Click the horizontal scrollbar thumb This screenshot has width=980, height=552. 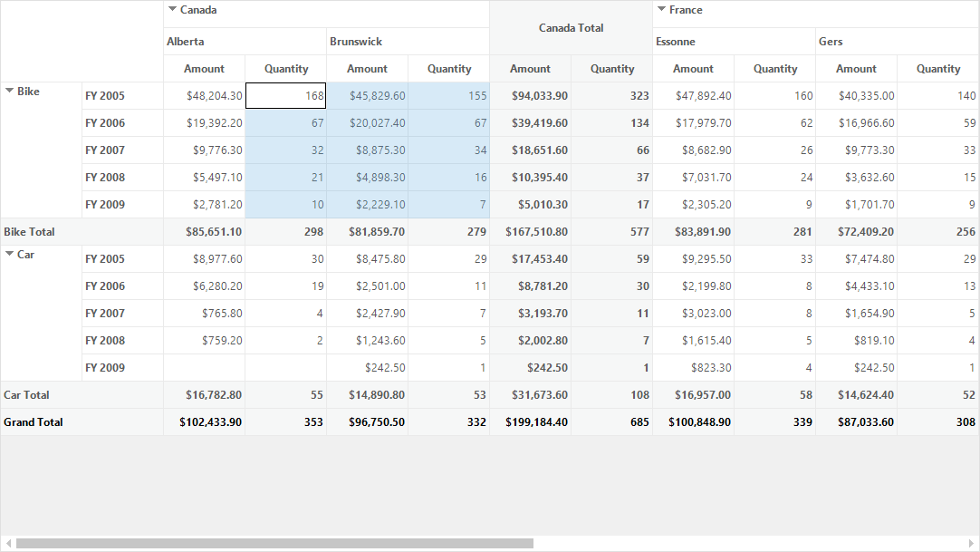pos(275,543)
